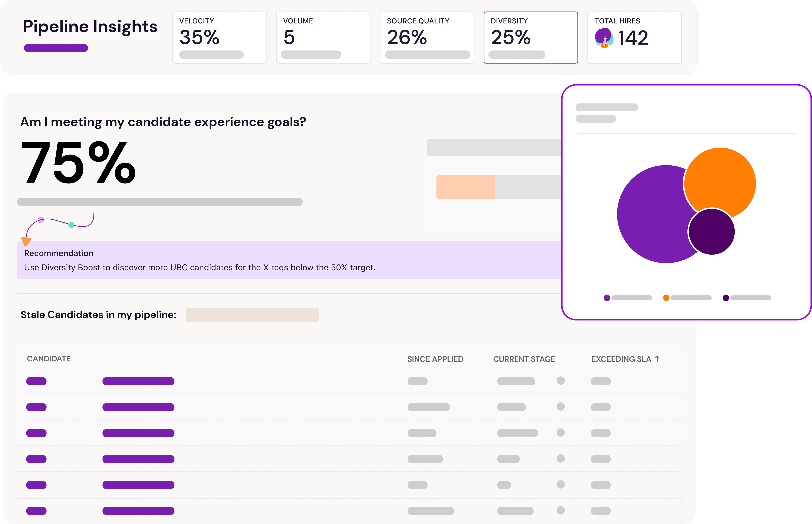The image size is (812, 524).
Task: Click the first row's stage status dot
Action: coord(561,380)
